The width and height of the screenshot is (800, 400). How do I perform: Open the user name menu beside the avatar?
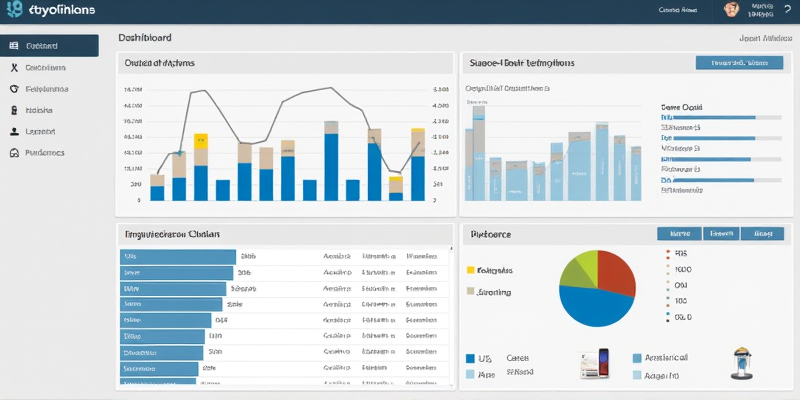(x=762, y=10)
